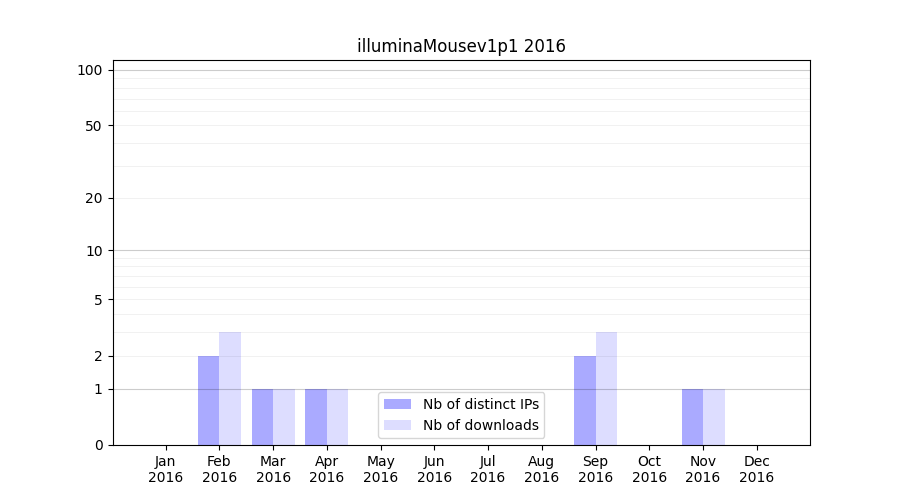Viewport: 900px width, 500px height.
Task: Select the 50 y-axis tick label
Action: [x=94, y=126]
